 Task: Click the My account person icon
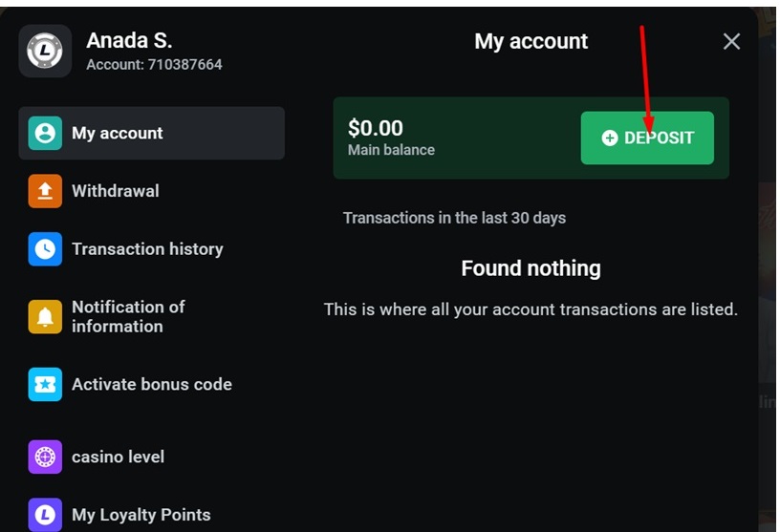click(45, 133)
